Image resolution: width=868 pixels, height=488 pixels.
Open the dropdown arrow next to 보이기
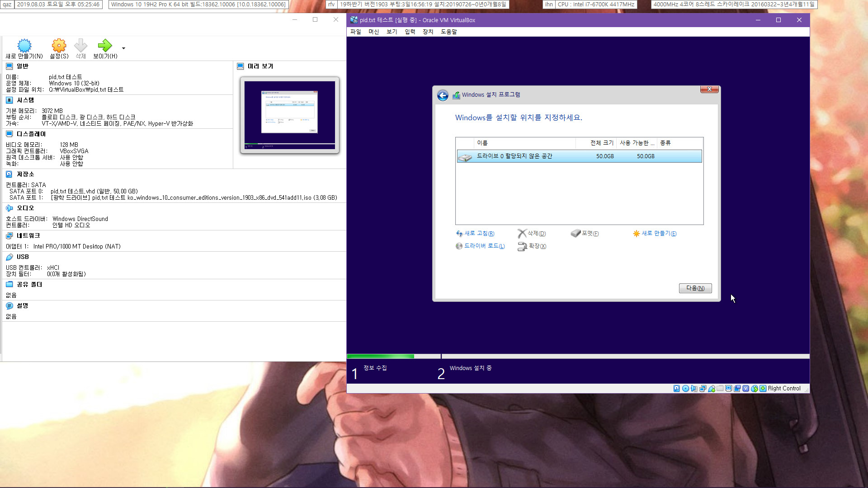point(123,48)
